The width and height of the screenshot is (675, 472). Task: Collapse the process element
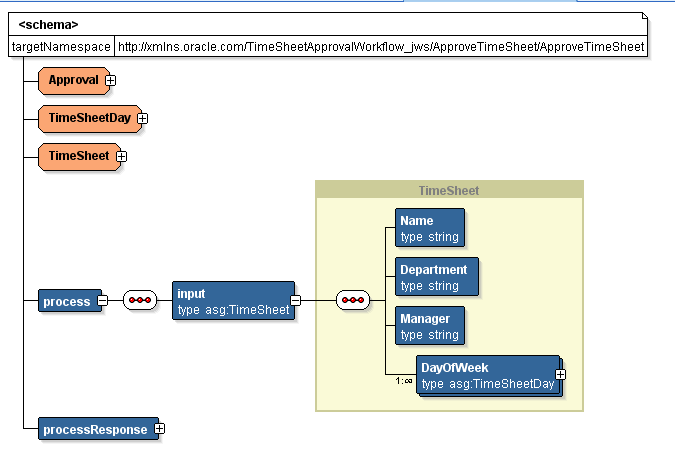tap(101, 300)
